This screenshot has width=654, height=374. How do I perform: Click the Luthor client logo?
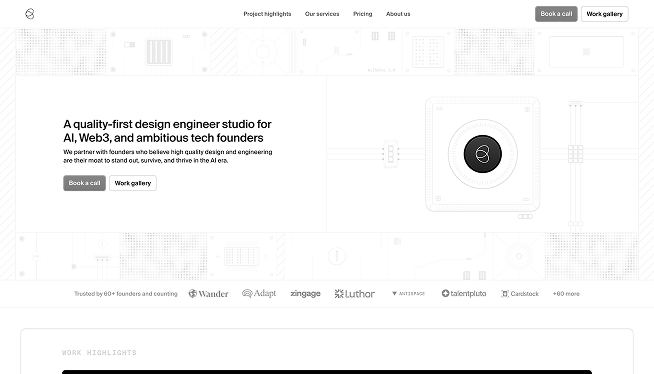coord(355,294)
